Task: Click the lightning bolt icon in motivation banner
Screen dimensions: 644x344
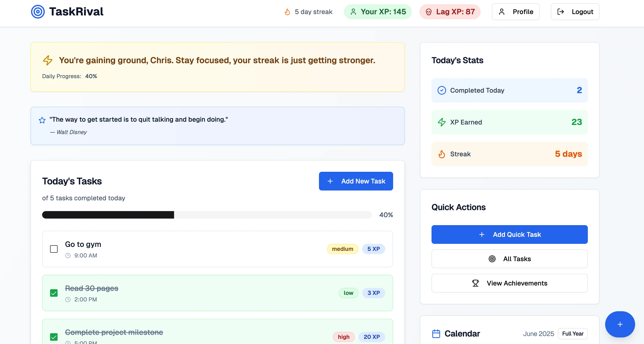Action: [x=48, y=60]
